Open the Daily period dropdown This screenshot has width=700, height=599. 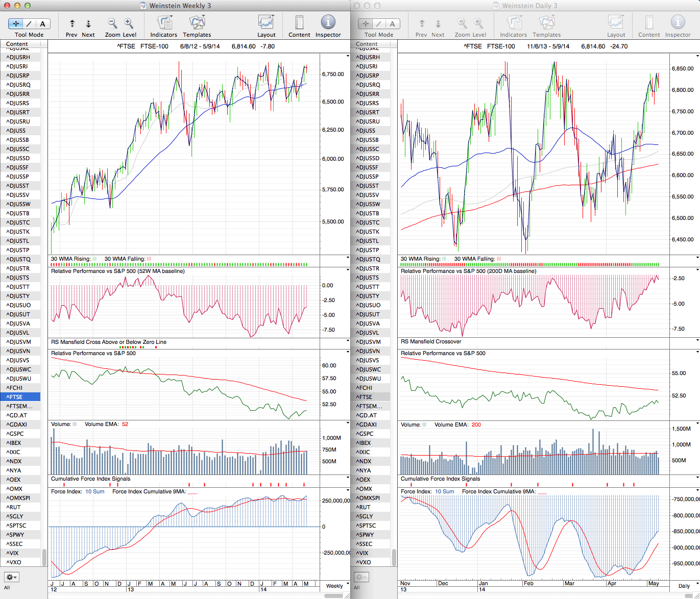click(x=685, y=586)
